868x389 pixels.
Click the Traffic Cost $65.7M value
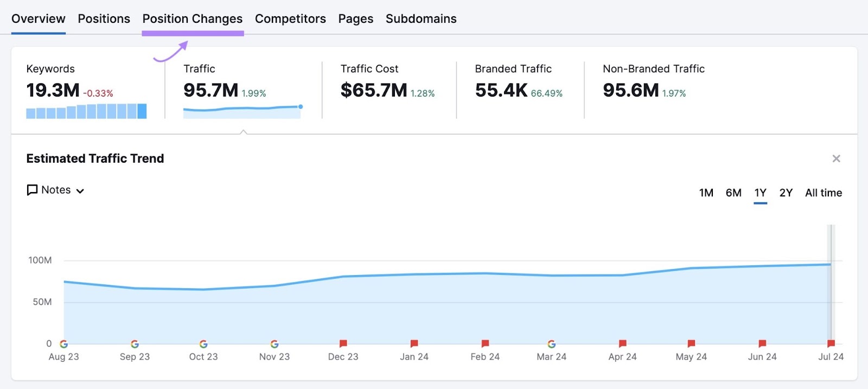374,91
